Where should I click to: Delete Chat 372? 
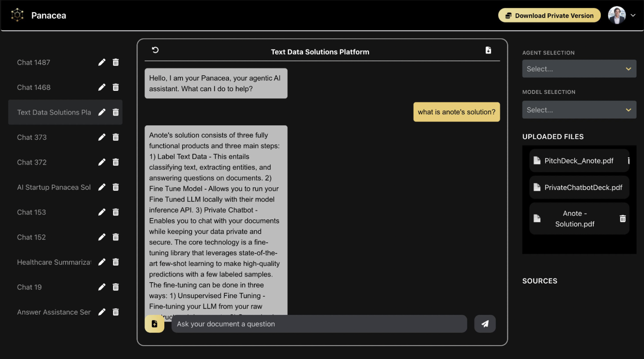pos(116,162)
